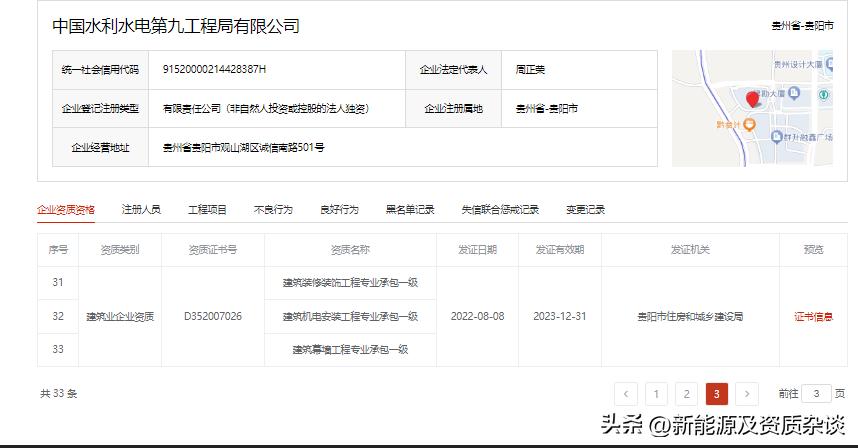Click the map thumbnail's 群升般鑫广场 marker

click(776, 137)
